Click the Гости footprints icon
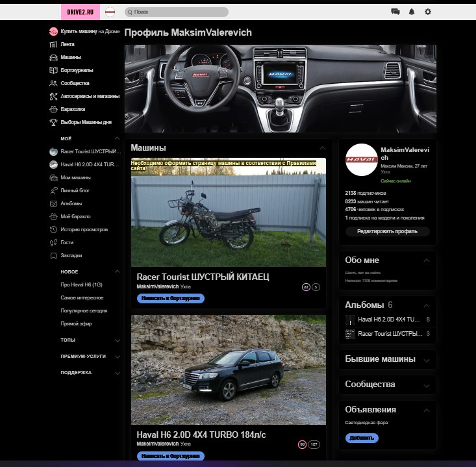Viewport: 476px width, 467px height. pyautogui.click(x=53, y=243)
